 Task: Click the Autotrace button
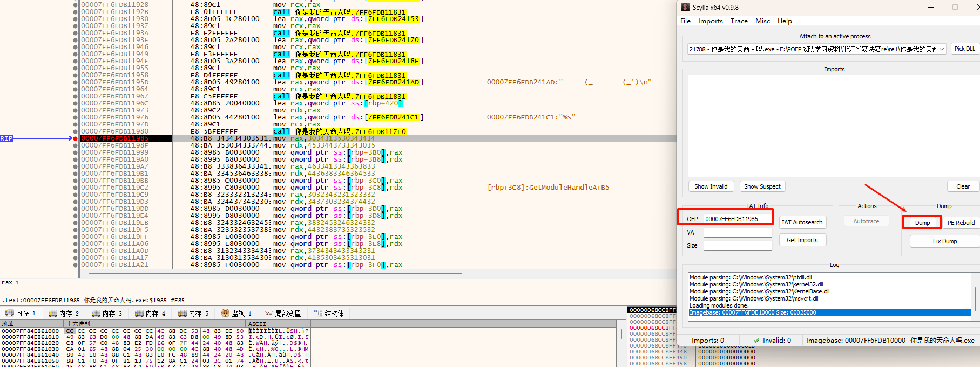(866, 221)
